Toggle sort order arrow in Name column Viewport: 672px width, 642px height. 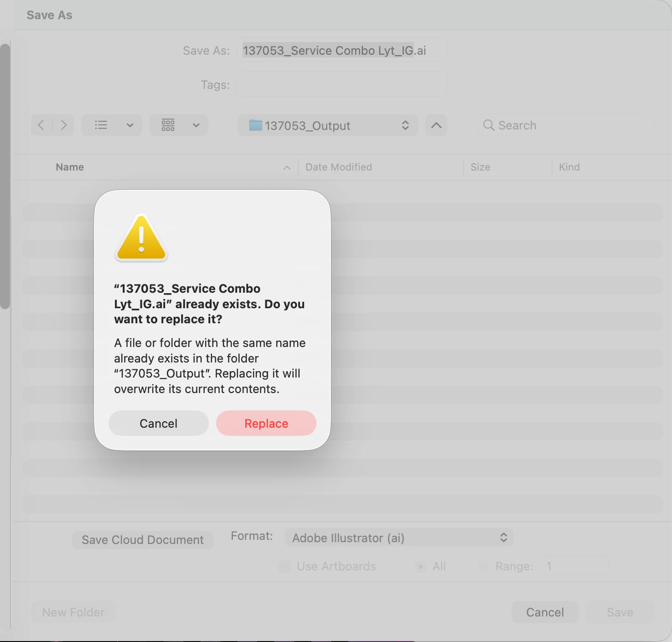[x=287, y=168]
